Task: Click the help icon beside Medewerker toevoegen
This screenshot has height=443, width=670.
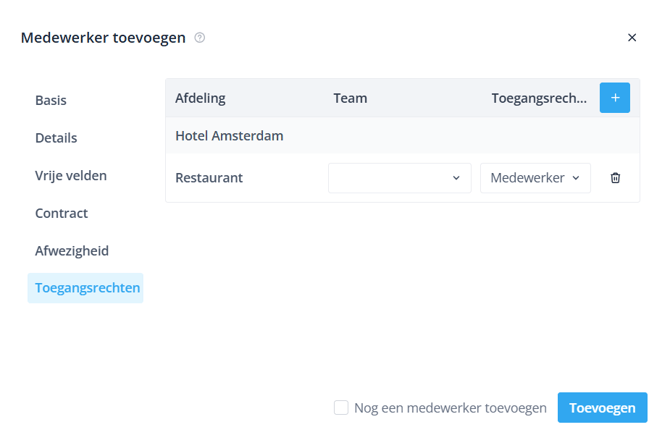Action: (200, 38)
